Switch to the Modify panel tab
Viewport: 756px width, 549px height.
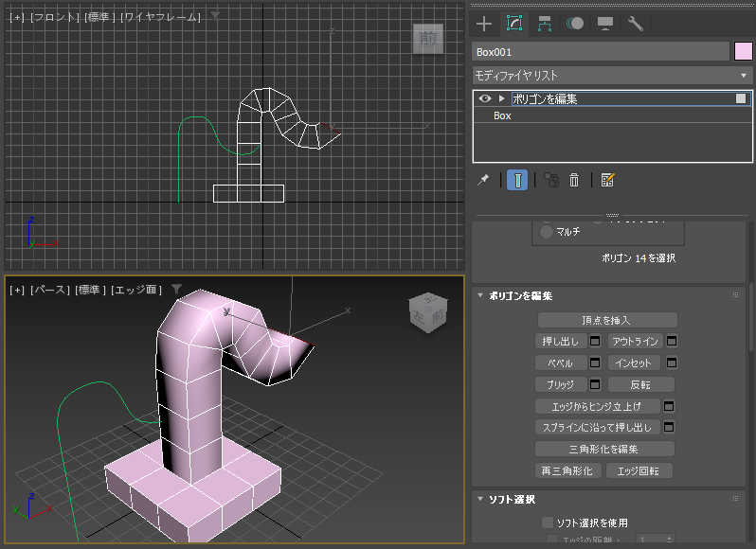514,23
